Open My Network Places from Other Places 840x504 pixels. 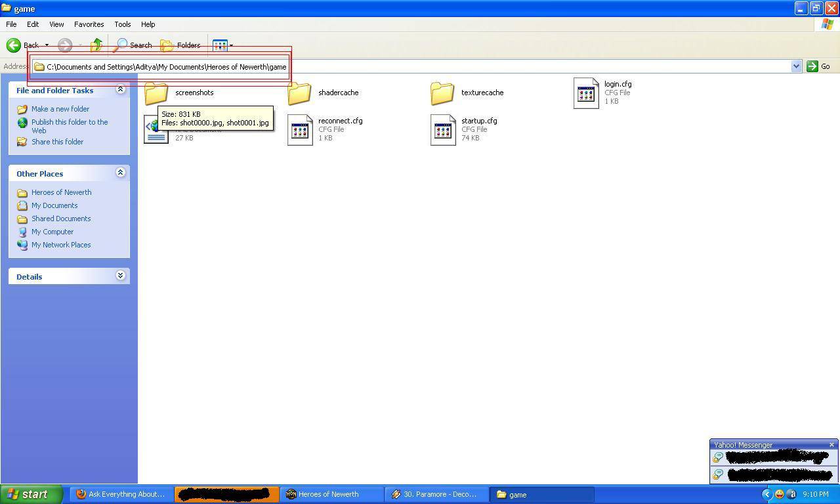click(x=61, y=245)
